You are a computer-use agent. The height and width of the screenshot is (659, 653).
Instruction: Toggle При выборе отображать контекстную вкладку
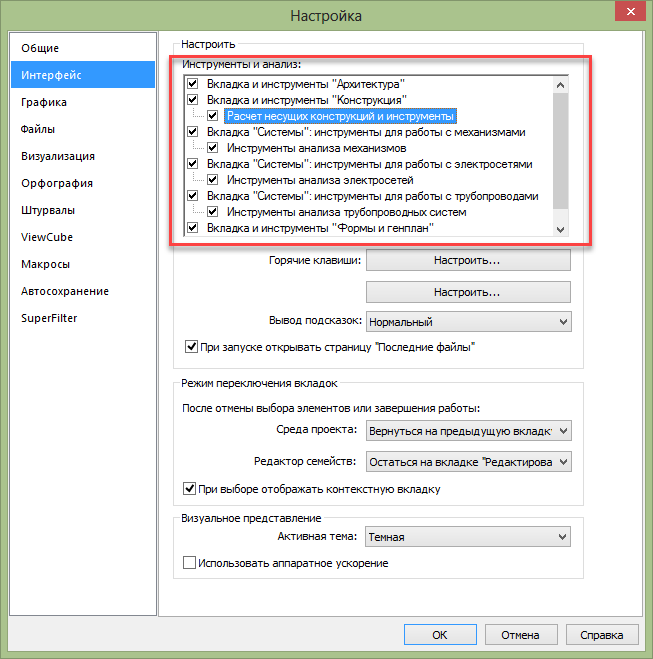pos(189,489)
